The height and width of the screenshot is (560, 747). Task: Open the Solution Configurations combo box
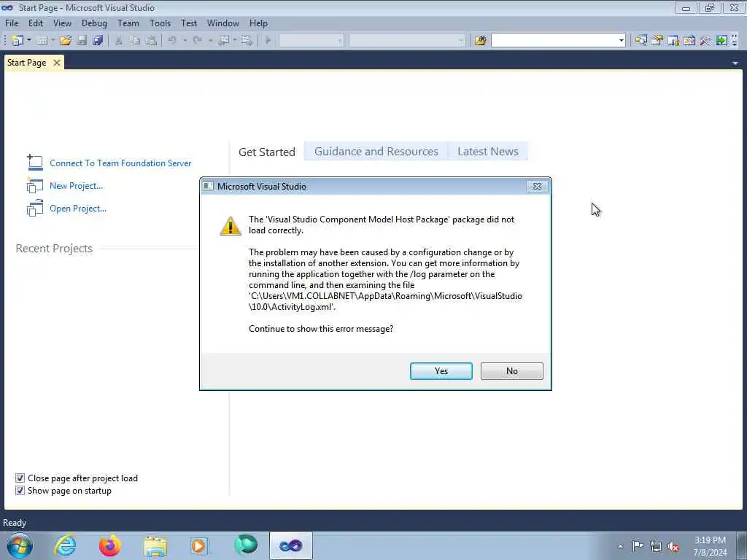coord(311,41)
